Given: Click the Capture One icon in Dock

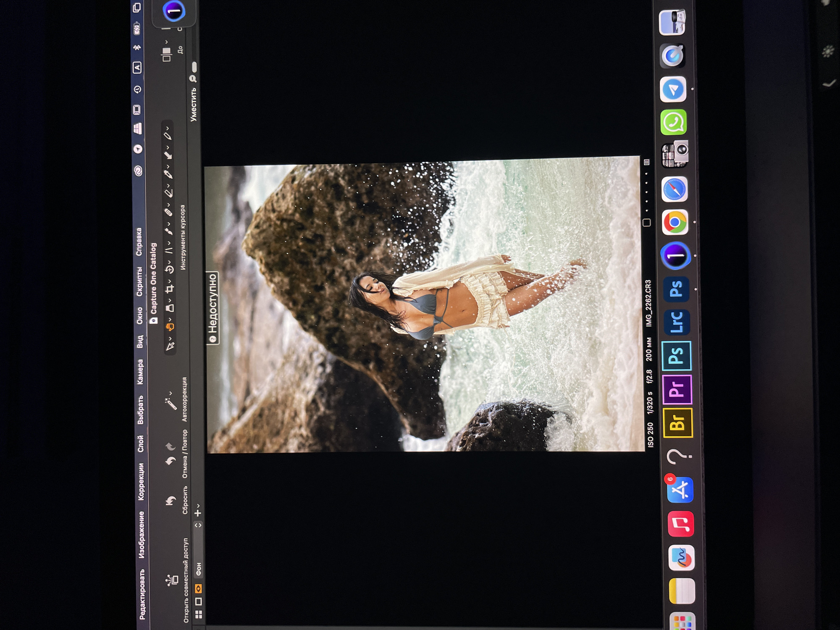Looking at the screenshot, I should pyautogui.click(x=676, y=256).
